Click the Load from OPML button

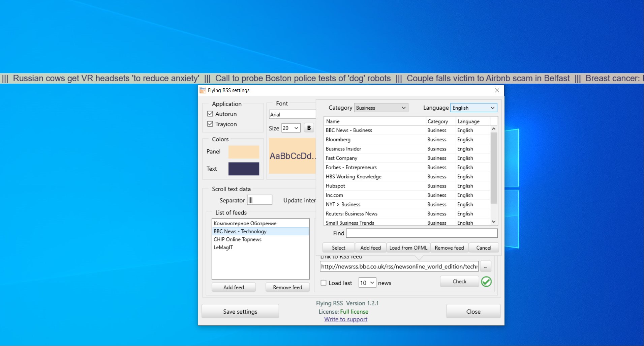[408, 247]
